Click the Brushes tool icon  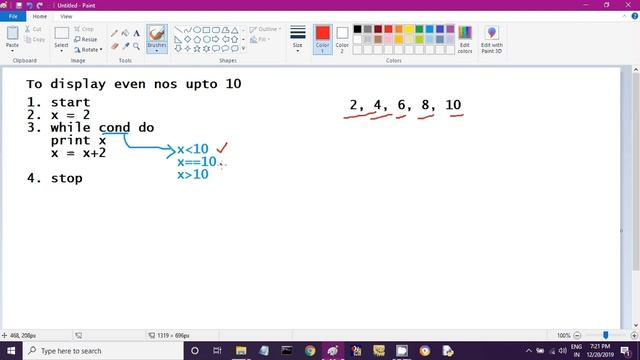[x=157, y=33]
